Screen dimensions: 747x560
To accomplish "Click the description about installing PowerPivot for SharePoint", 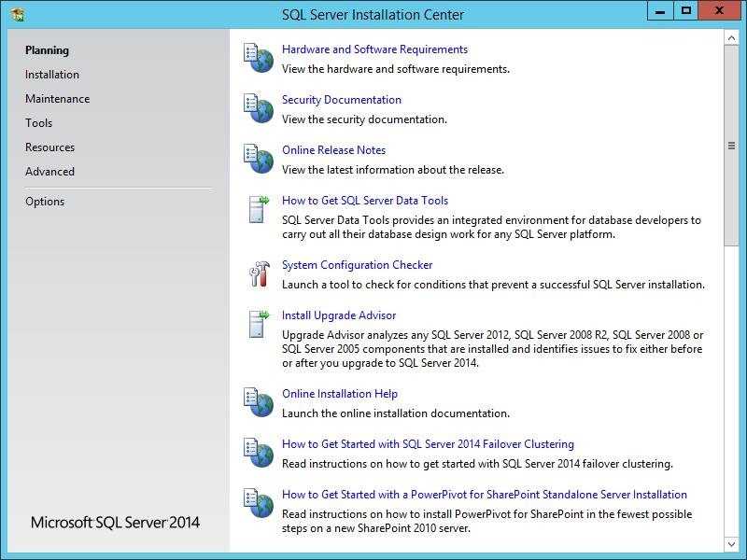I will click(486, 521).
